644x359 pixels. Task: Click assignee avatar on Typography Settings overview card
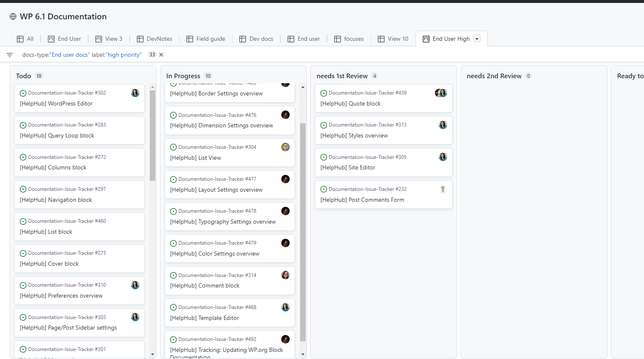(285, 211)
